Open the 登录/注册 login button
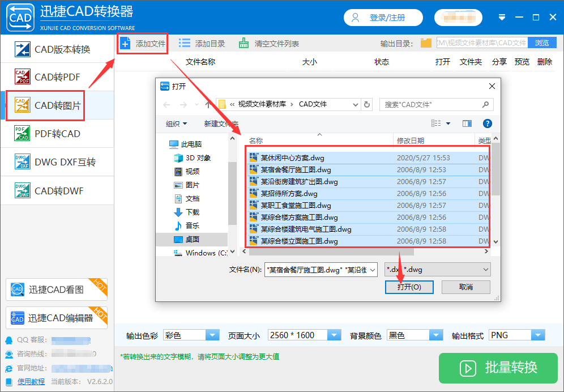 pos(383,18)
